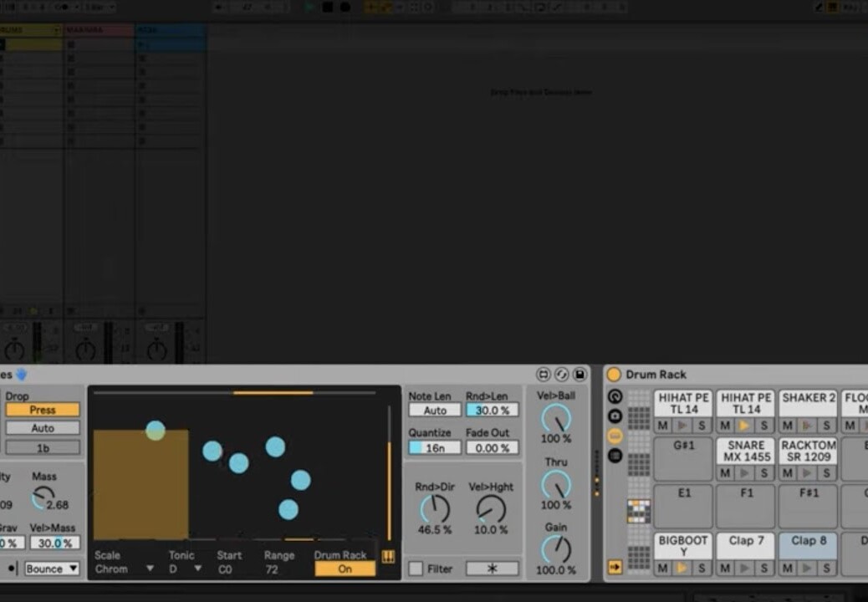This screenshot has height=602, width=868.
Task: Click the highlighted pad overview section
Action: [x=638, y=511]
